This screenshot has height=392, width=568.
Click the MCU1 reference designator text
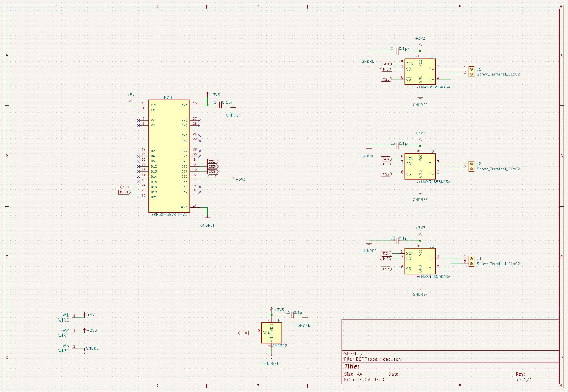pos(169,98)
